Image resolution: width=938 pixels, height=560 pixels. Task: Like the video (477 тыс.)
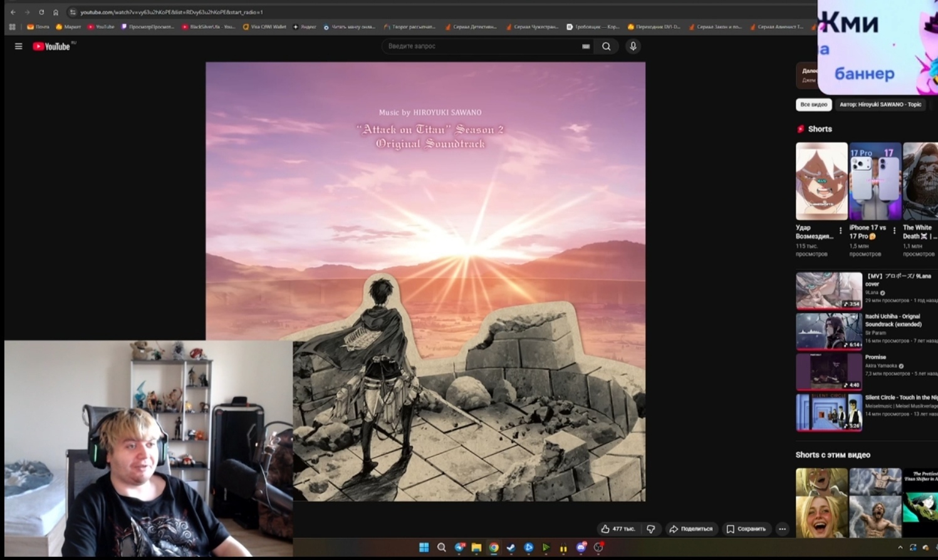[618, 529]
